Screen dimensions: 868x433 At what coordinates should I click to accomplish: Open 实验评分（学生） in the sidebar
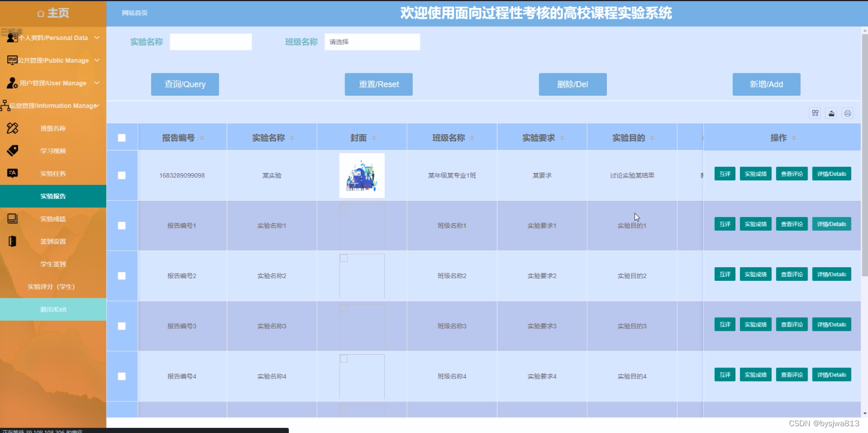point(53,286)
